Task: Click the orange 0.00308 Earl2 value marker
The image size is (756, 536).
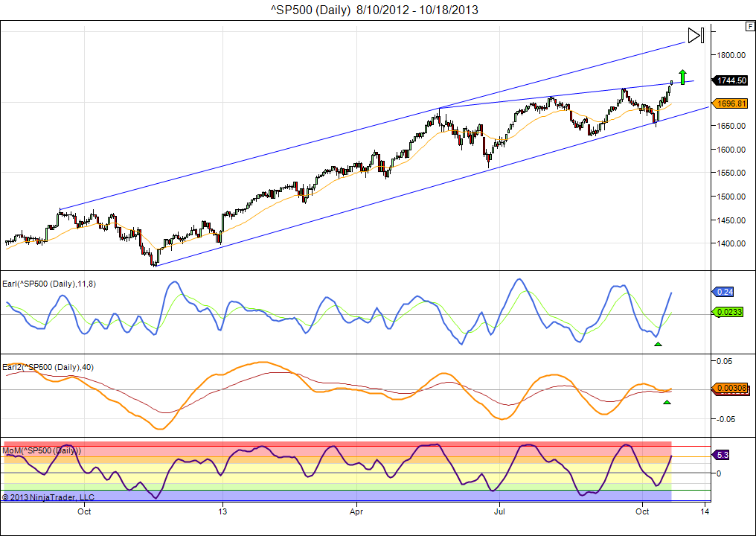Action: click(731, 388)
